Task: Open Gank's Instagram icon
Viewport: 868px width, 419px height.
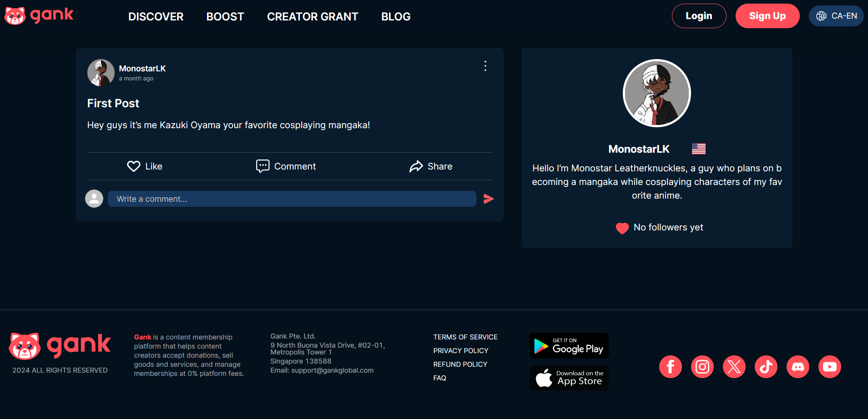Action: (x=702, y=367)
